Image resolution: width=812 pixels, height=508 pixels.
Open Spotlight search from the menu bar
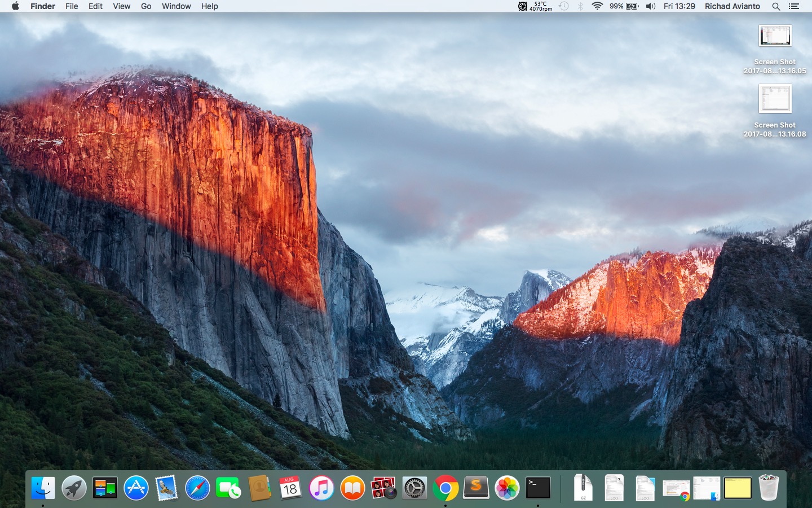click(776, 6)
